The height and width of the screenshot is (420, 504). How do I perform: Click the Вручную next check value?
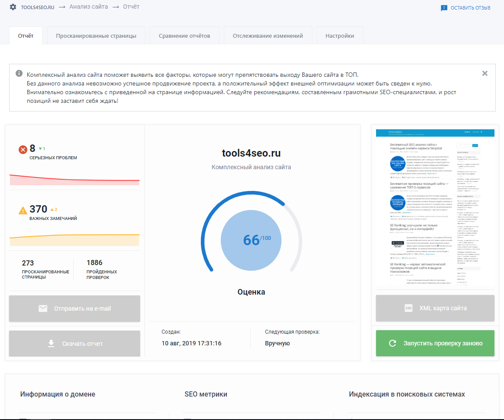[278, 343]
